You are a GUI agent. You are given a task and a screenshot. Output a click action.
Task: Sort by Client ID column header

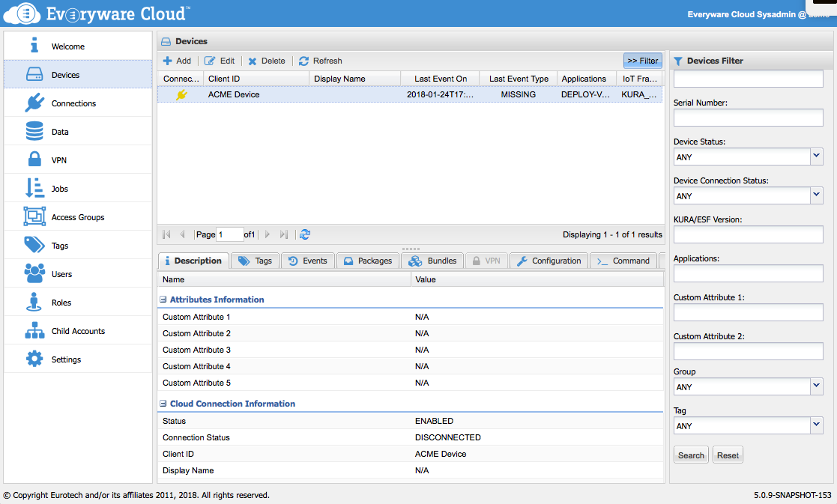pyautogui.click(x=256, y=79)
